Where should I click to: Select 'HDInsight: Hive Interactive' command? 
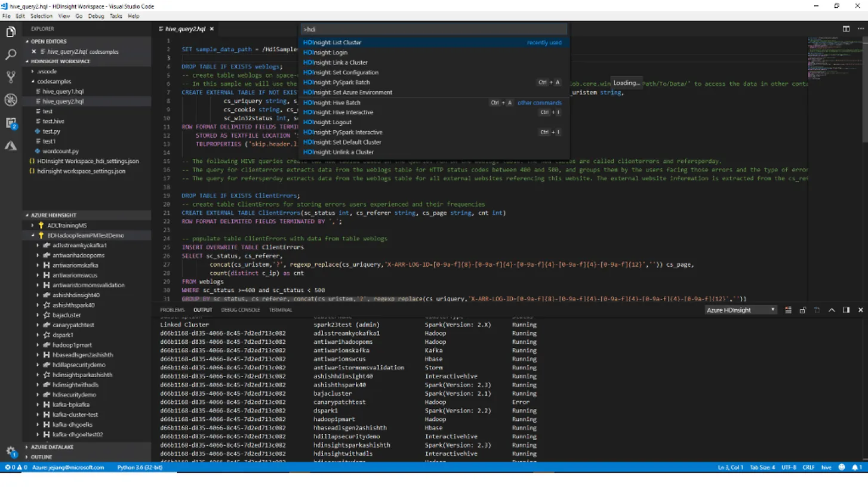tap(338, 112)
